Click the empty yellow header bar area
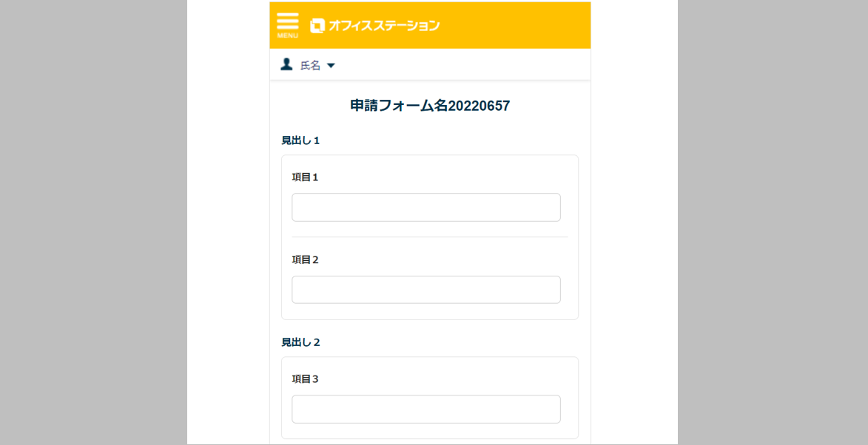Image resolution: width=868 pixels, height=445 pixels. click(515, 25)
